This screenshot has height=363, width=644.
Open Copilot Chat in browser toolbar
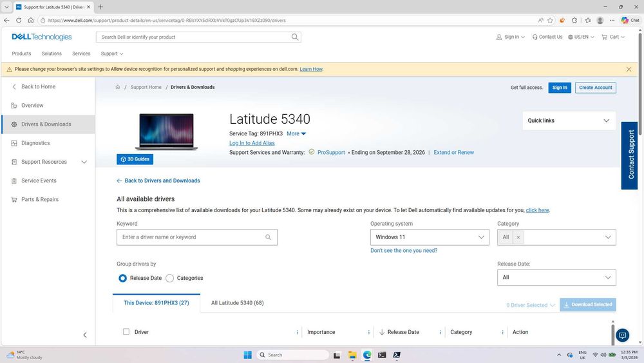click(630, 20)
